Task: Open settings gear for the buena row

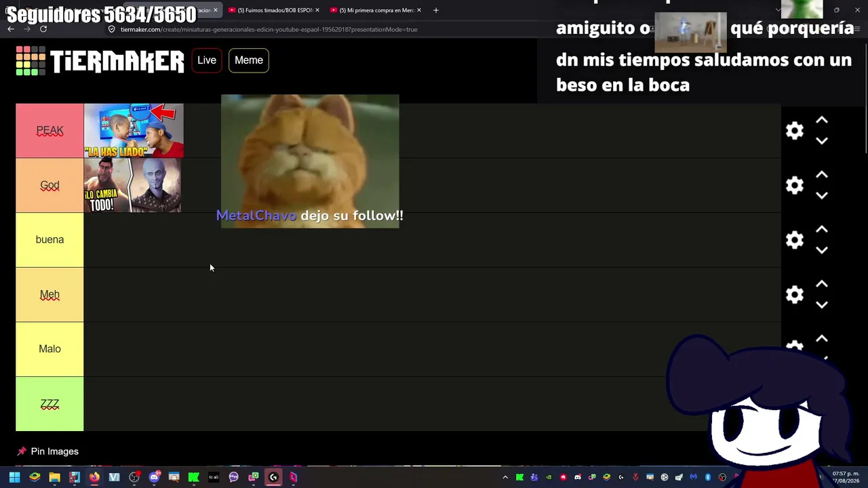Action: pos(795,240)
